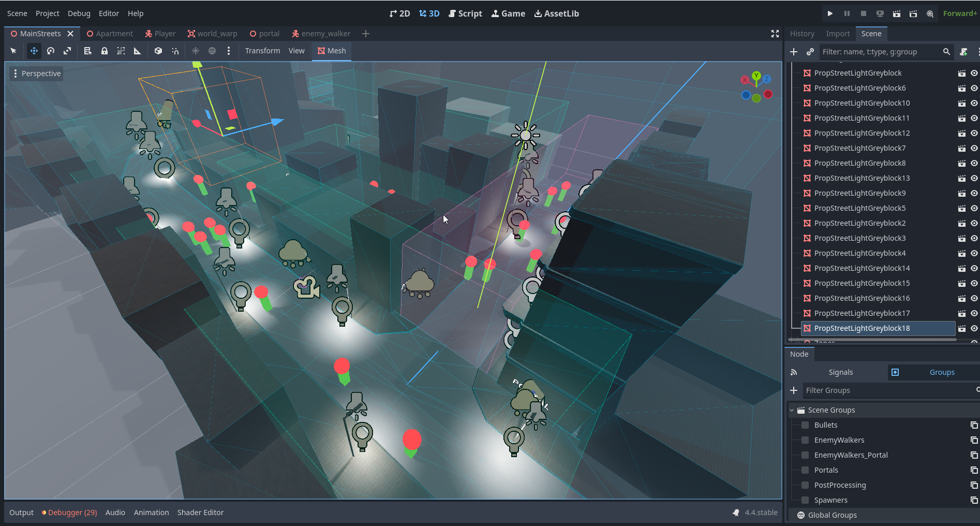
Task: Open the Editor menu
Action: pyautogui.click(x=109, y=13)
